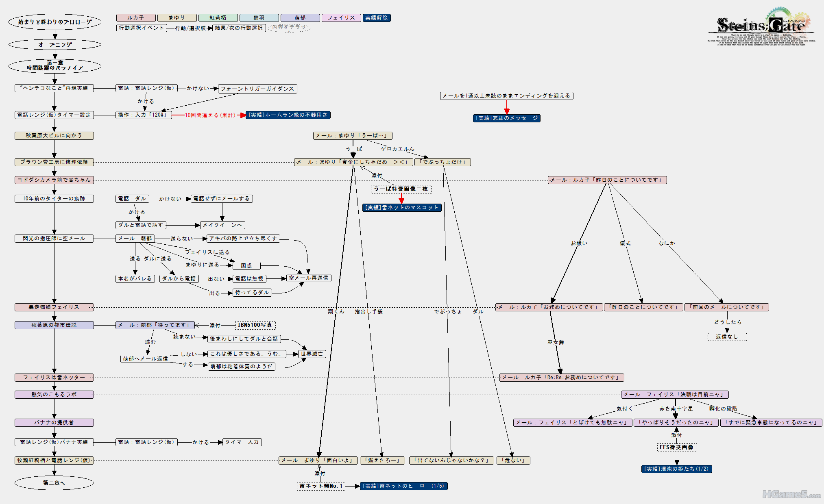The width and height of the screenshot is (824, 504).
Task: Click the 実績解除 legend button
Action: click(376, 18)
